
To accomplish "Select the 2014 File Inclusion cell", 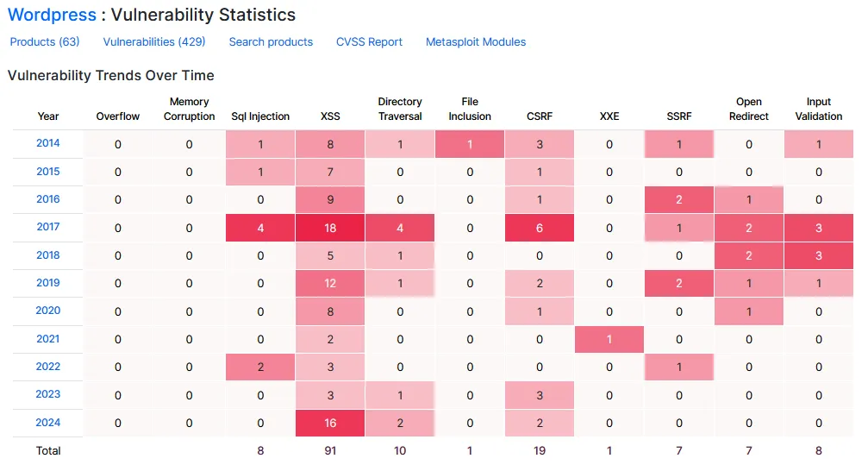I will tap(470, 144).
